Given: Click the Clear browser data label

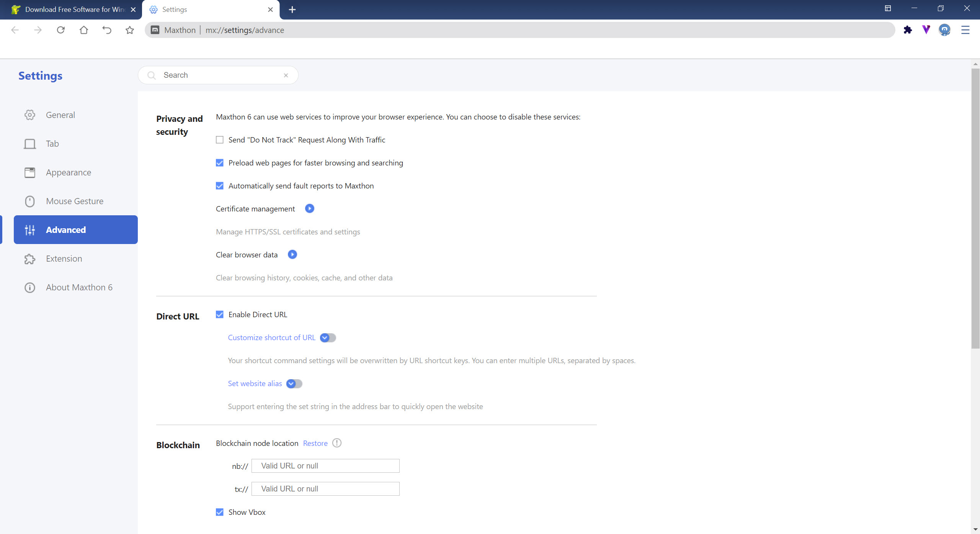Looking at the screenshot, I should tap(247, 255).
